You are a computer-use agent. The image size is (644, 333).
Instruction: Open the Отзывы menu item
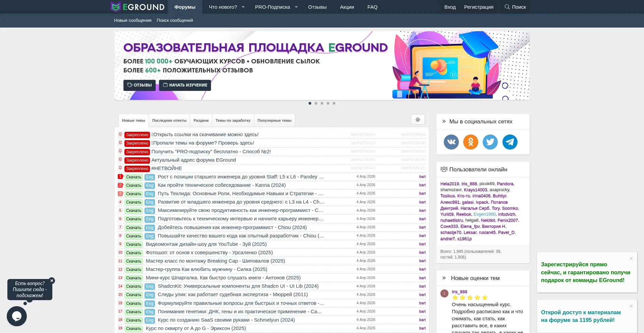[317, 7]
